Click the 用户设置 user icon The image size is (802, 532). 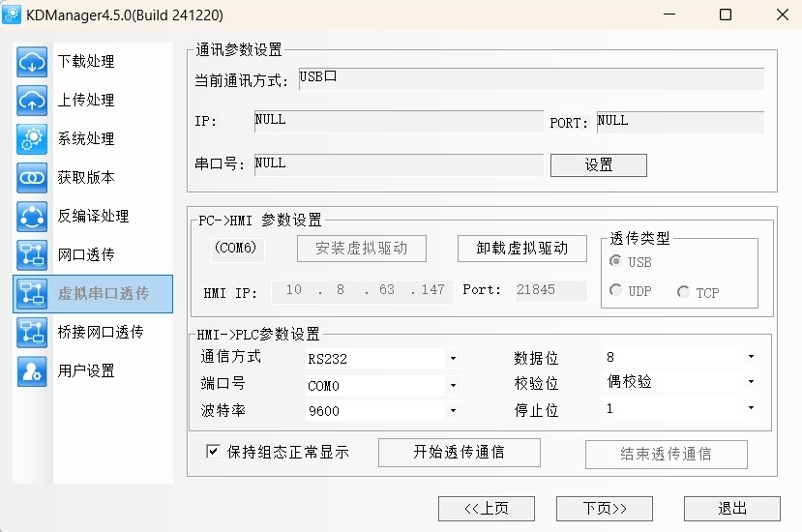pos(32,370)
